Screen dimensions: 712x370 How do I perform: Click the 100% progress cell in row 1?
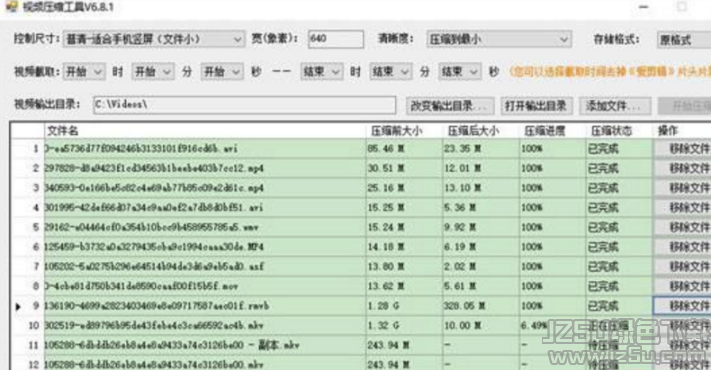pos(553,149)
